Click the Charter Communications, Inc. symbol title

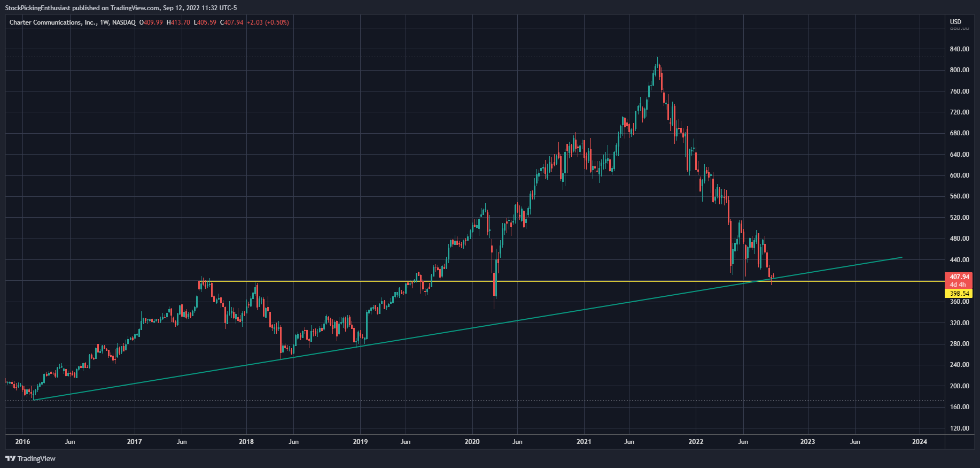pos(53,22)
